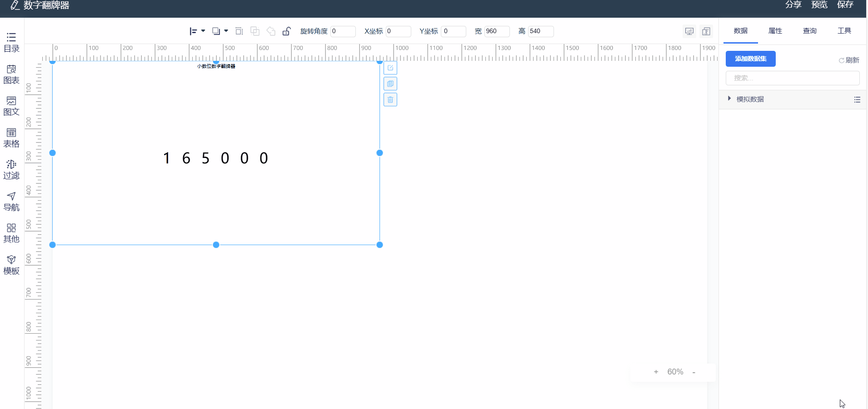Click the group components icon
This screenshot has height=409, width=868.
pos(255,31)
